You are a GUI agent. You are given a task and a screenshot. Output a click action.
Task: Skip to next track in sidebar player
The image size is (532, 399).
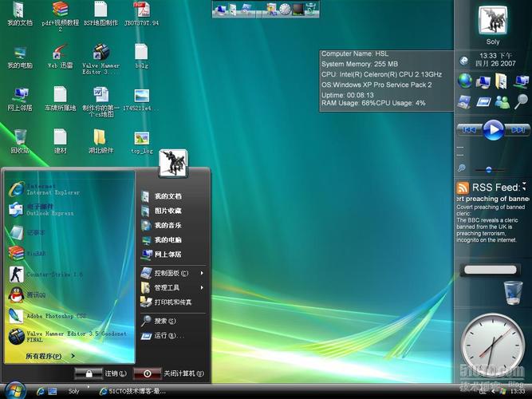[518, 129]
